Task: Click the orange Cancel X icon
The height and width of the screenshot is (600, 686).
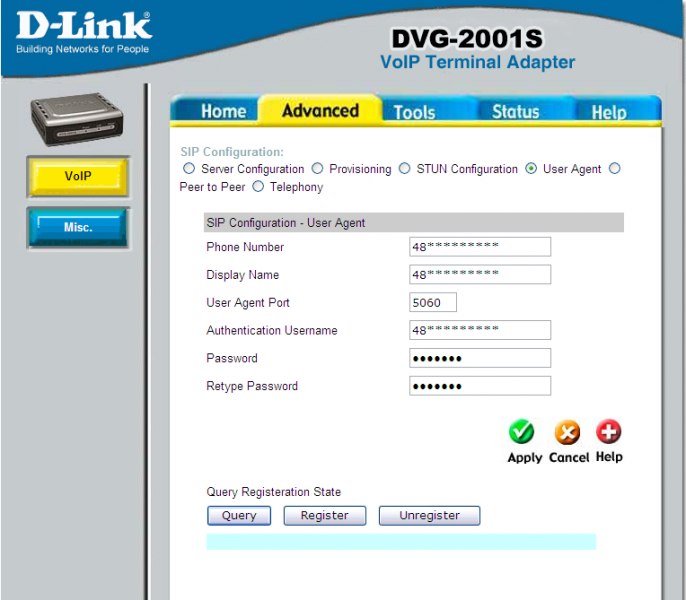Action: tap(567, 432)
